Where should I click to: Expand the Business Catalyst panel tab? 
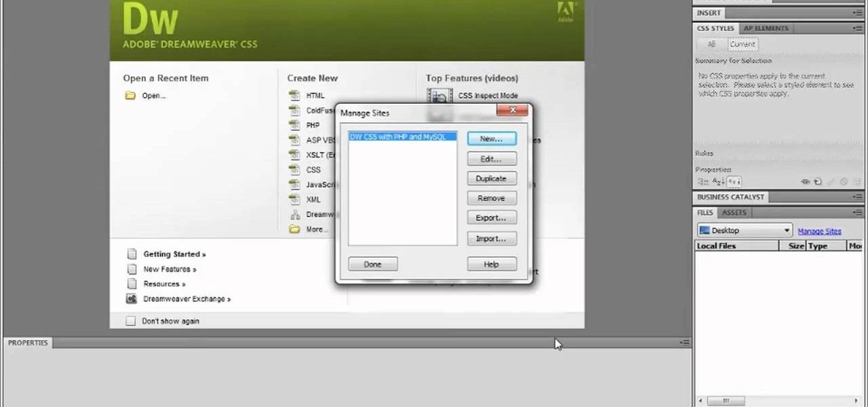[730, 197]
